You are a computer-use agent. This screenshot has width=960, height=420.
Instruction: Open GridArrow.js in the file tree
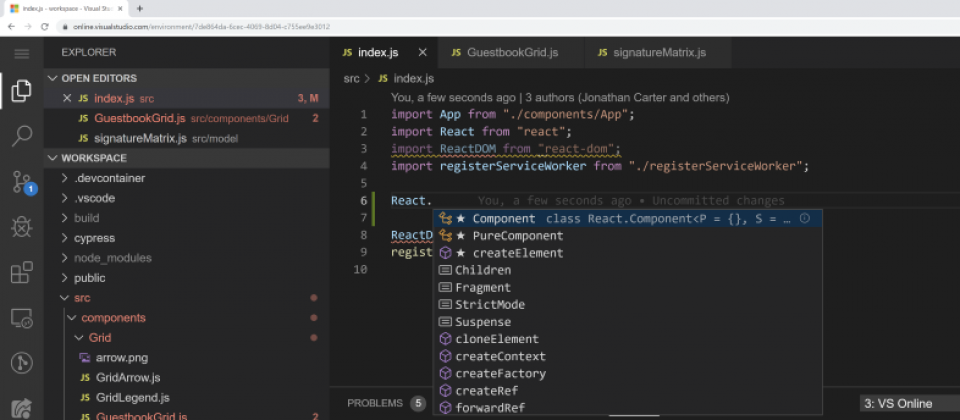[187, 378]
